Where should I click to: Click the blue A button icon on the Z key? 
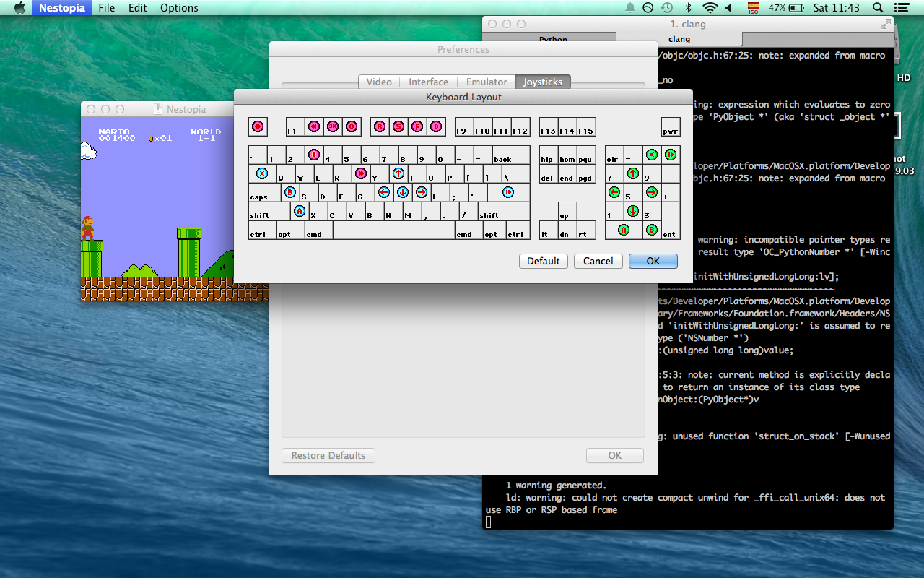coord(299,211)
